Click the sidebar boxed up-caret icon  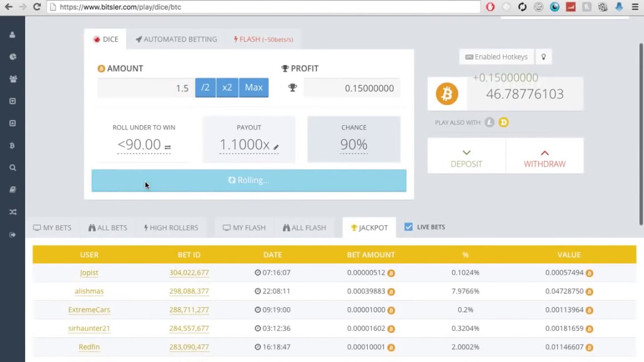pos(13,123)
